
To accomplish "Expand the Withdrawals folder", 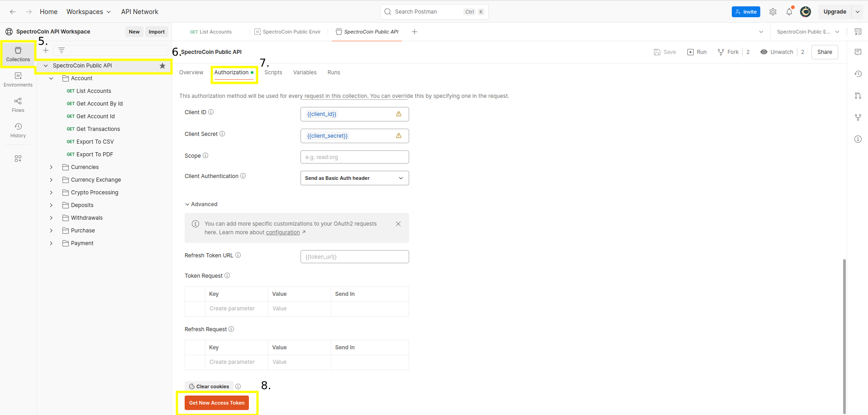I will [51, 218].
